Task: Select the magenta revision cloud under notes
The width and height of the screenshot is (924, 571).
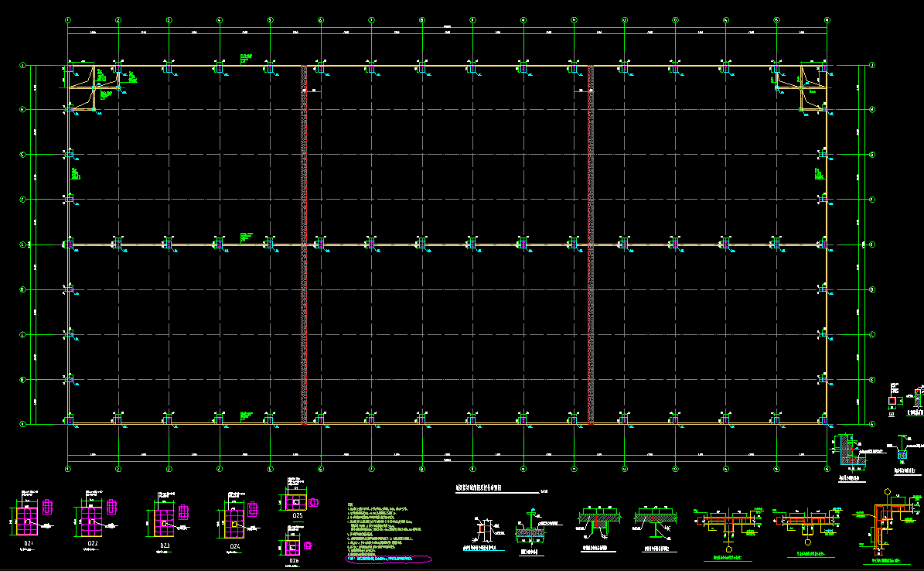Action: click(x=387, y=557)
